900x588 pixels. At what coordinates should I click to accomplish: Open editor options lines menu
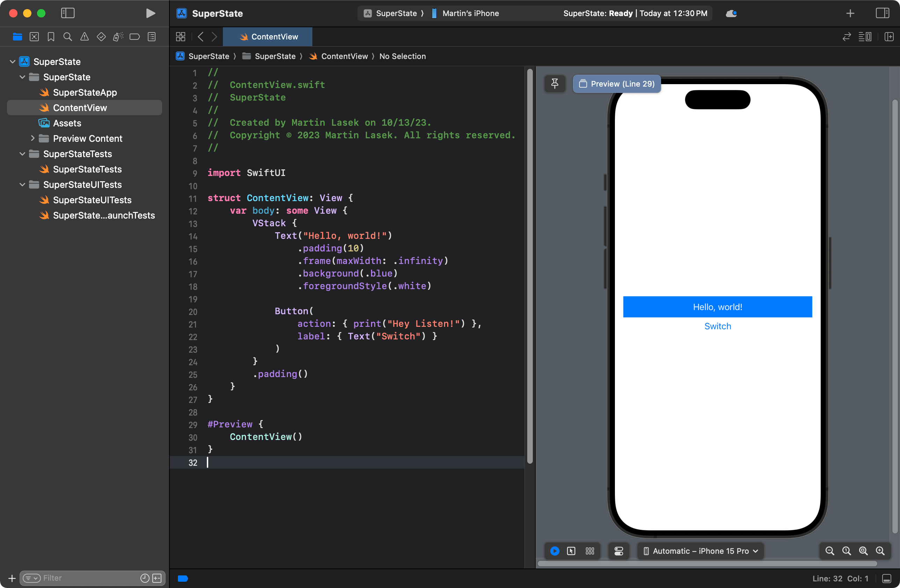(x=865, y=37)
